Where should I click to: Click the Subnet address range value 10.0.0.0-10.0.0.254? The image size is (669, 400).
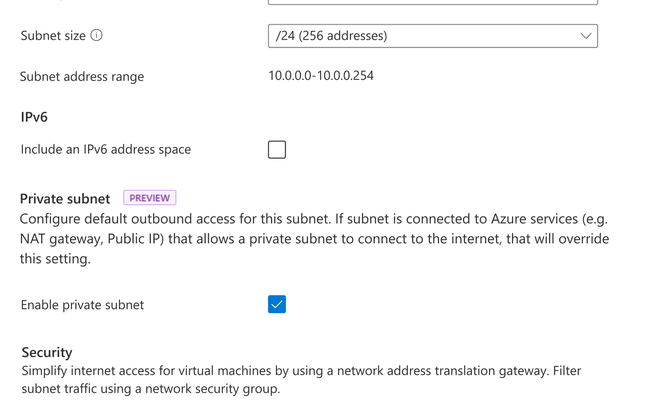click(x=321, y=75)
